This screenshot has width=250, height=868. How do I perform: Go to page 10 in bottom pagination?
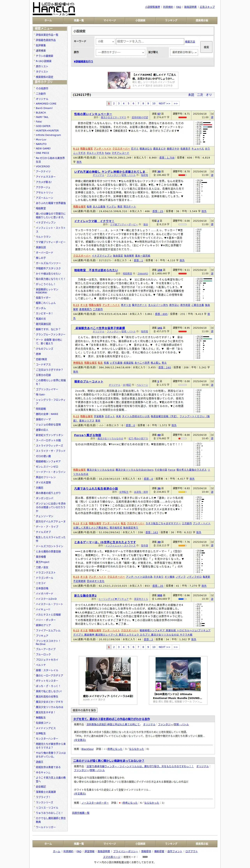pos(153,647)
